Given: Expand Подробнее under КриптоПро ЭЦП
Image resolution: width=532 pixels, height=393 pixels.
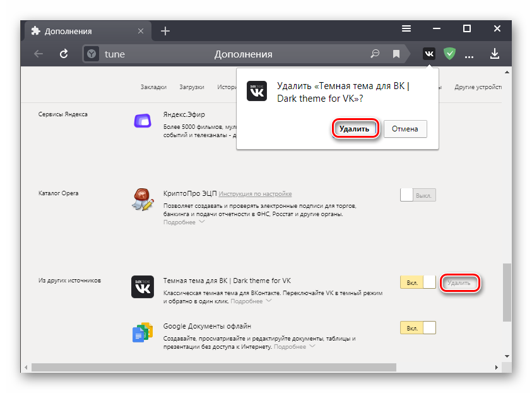Looking at the screenshot, I should [184, 222].
